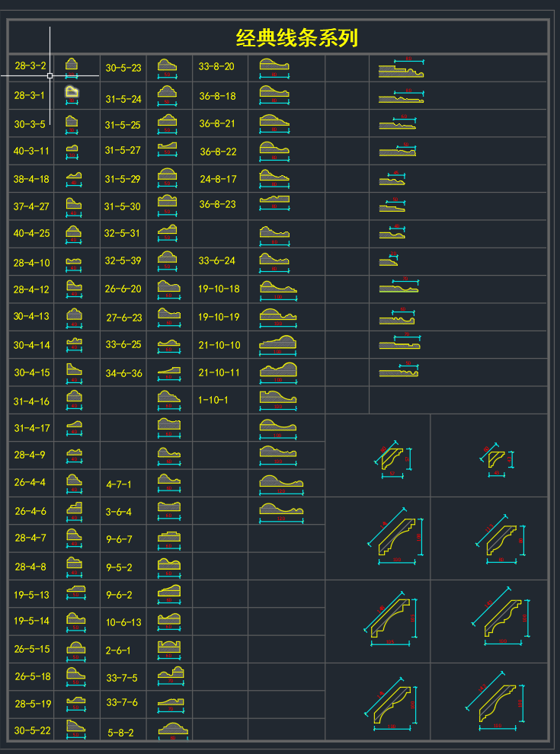The height and width of the screenshot is (754, 560).
Task: Select the profile shape next to 40-3-11
Action: pyautogui.click(x=72, y=149)
